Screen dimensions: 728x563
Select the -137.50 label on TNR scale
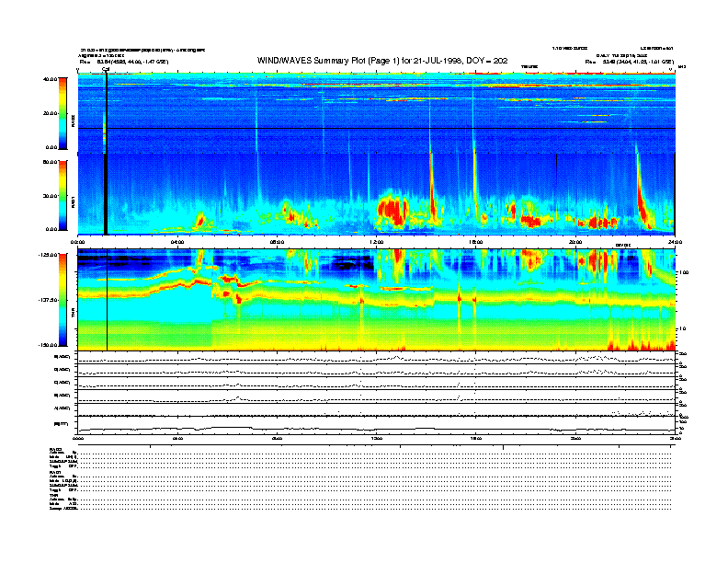click(48, 300)
